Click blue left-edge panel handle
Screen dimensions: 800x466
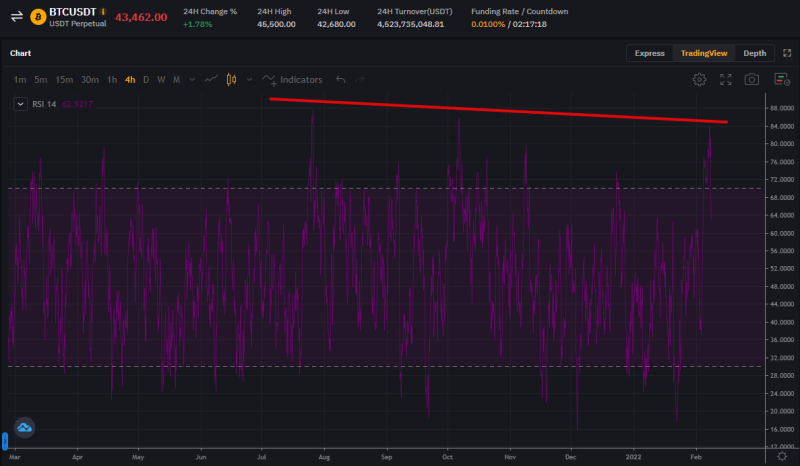click(5, 441)
